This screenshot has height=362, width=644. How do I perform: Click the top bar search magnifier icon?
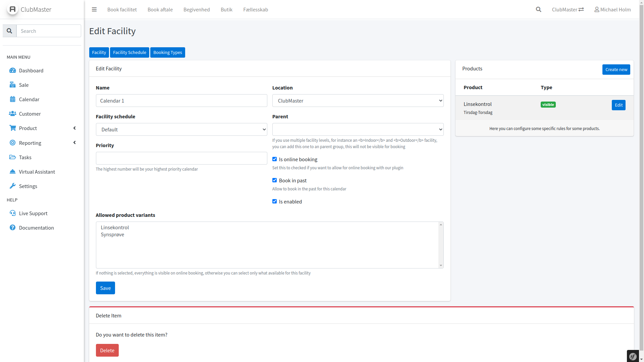538,9
